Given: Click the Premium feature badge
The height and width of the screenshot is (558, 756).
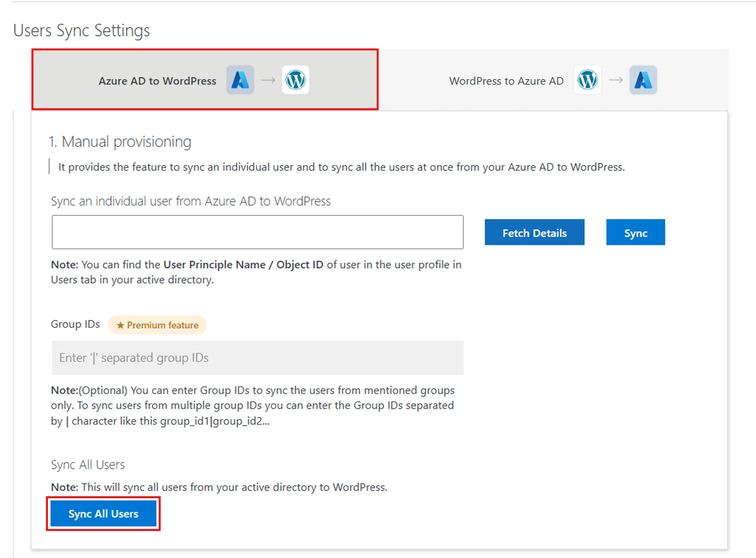Looking at the screenshot, I should tap(157, 325).
